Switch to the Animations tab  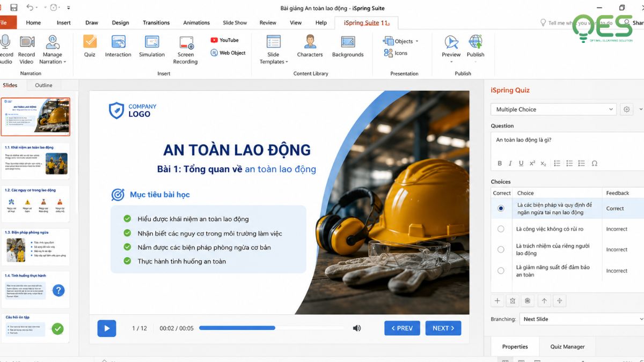196,23
